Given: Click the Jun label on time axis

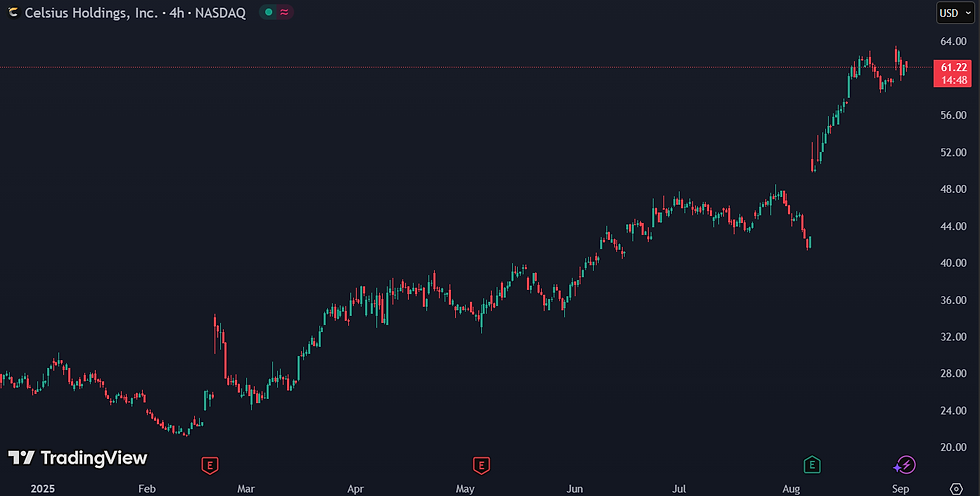Looking at the screenshot, I should [x=574, y=489].
